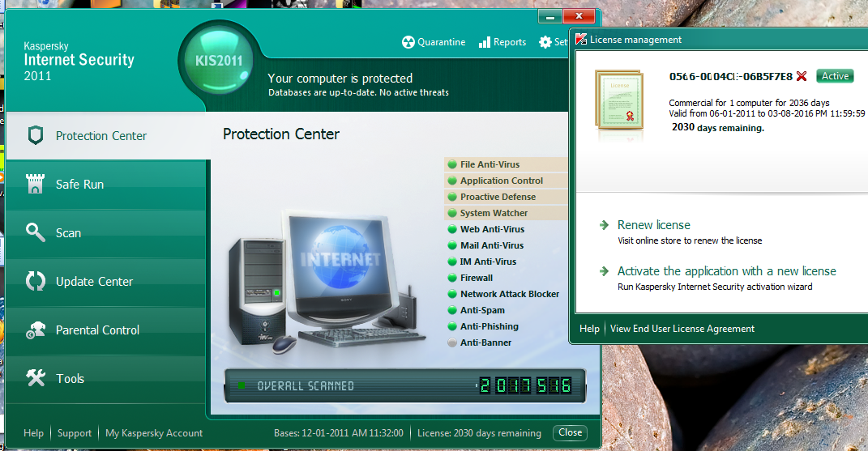868x451 pixels.
Task: Click the license certificate image
Action: [x=619, y=100]
